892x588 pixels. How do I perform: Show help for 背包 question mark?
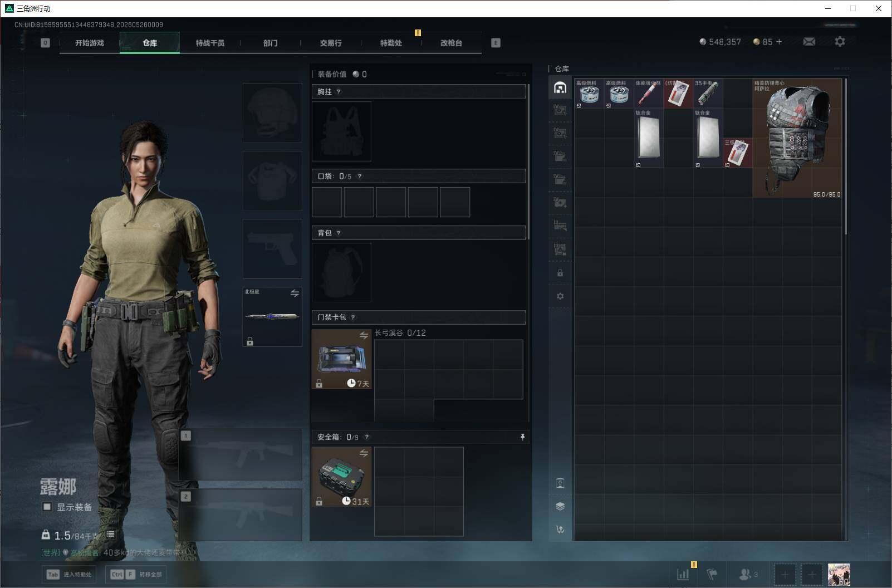click(x=339, y=233)
